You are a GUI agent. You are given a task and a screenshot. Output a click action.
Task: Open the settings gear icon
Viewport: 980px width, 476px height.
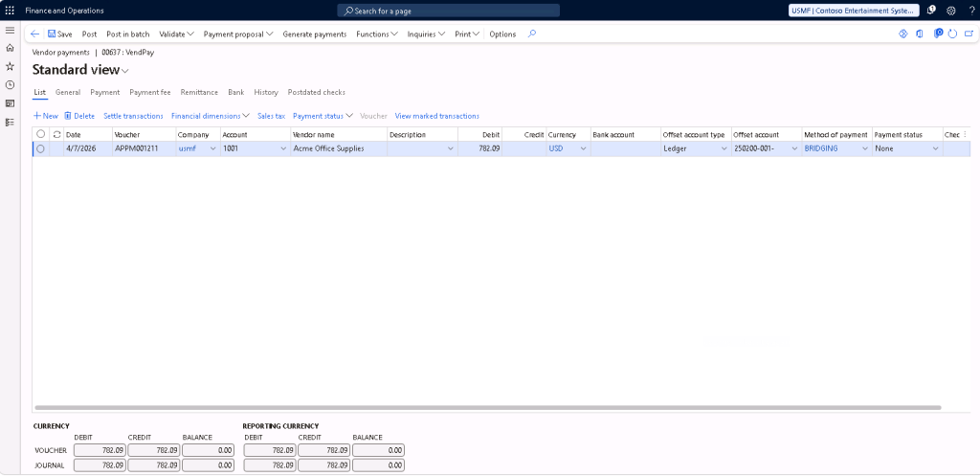pos(950,10)
